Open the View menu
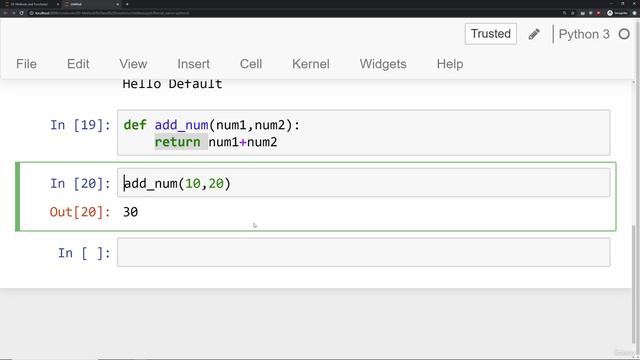Screen dimensions: 640x360 [133, 64]
